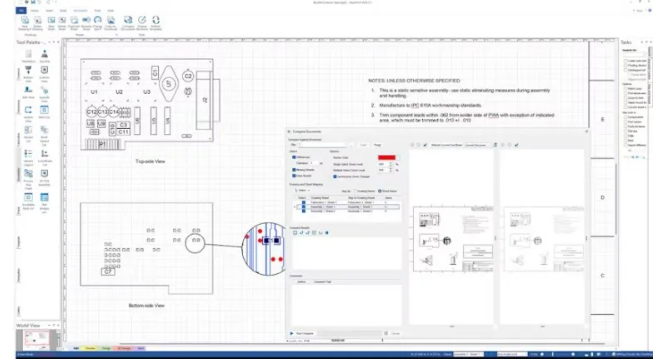Open the Current Document dropdown
Viewport: 656px width, 362px height.
[477, 145]
